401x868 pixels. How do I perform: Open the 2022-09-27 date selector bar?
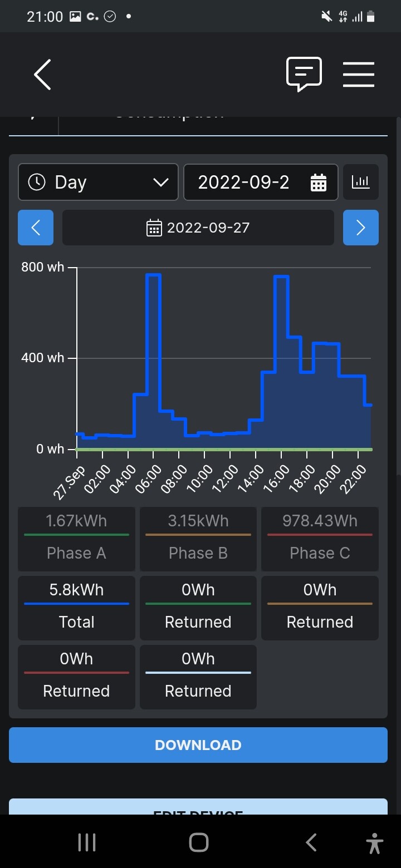click(x=198, y=228)
